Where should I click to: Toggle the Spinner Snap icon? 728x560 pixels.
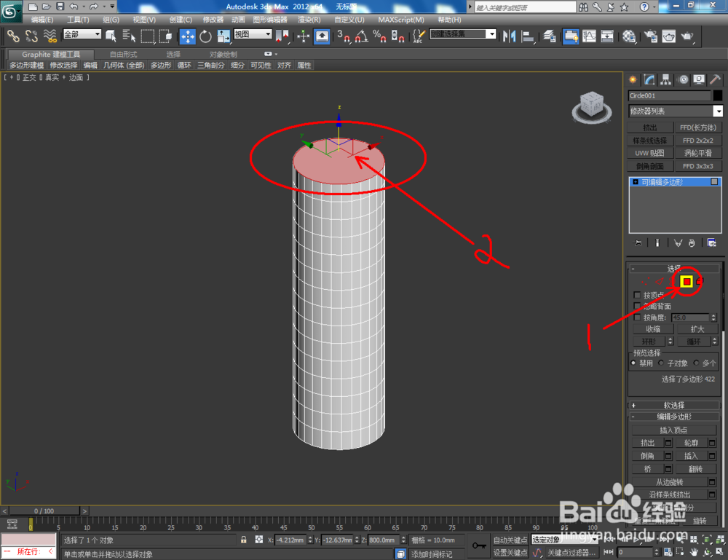point(397,36)
